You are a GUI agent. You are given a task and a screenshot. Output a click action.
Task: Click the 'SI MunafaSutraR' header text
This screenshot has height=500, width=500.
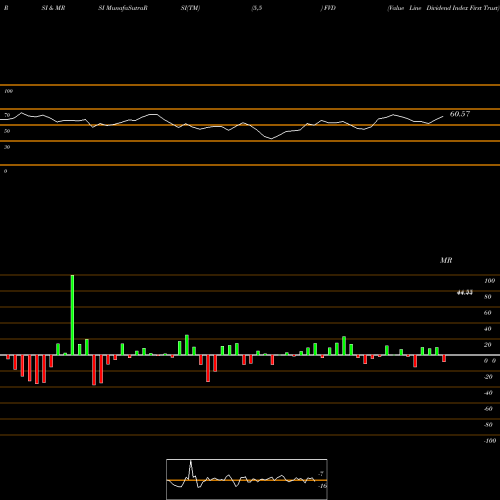click(x=123, y=8)
